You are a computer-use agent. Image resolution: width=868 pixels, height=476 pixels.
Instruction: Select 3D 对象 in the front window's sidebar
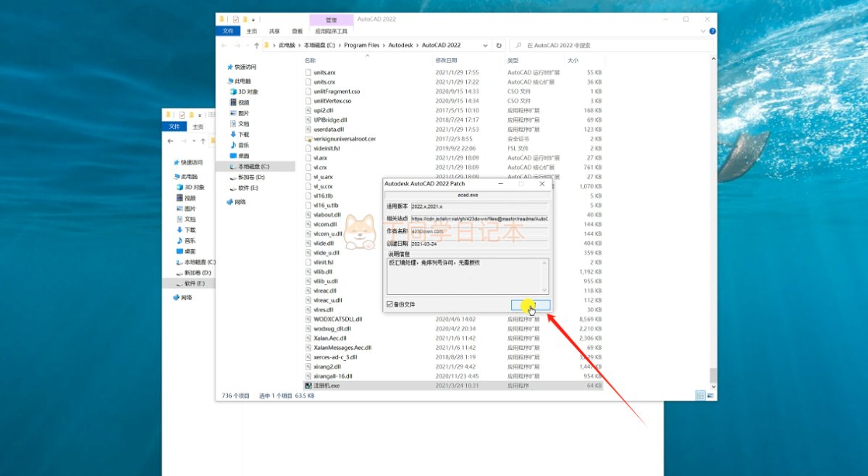click(248, 92)
